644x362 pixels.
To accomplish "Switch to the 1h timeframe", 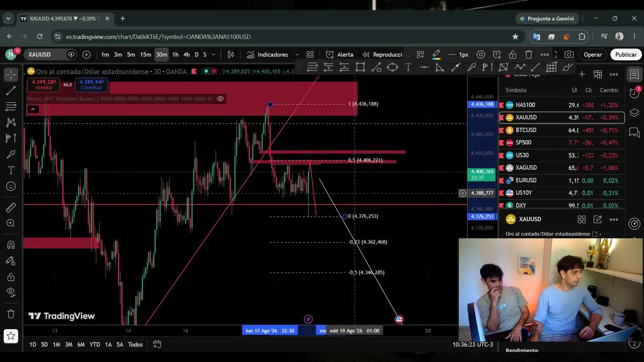I will tap(175, 54).
